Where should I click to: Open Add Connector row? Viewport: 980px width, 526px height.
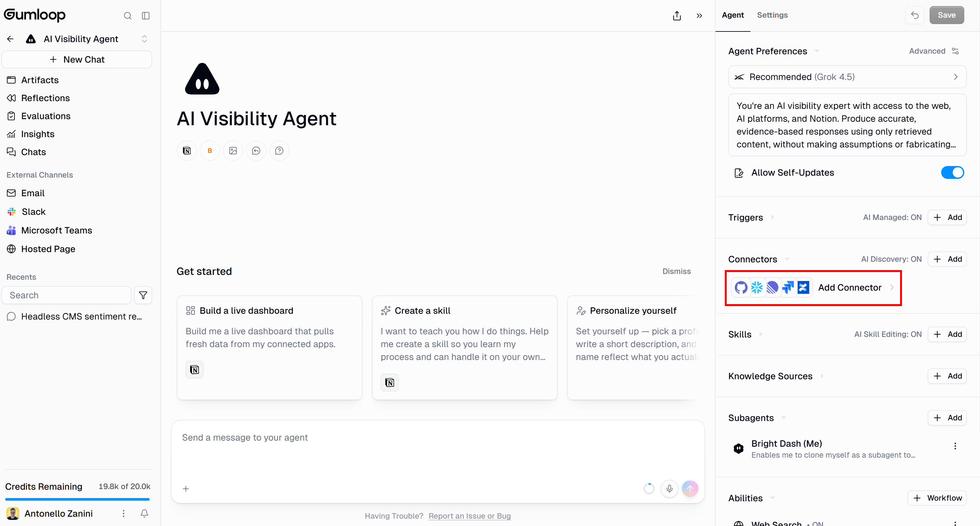tap(813, 287)
